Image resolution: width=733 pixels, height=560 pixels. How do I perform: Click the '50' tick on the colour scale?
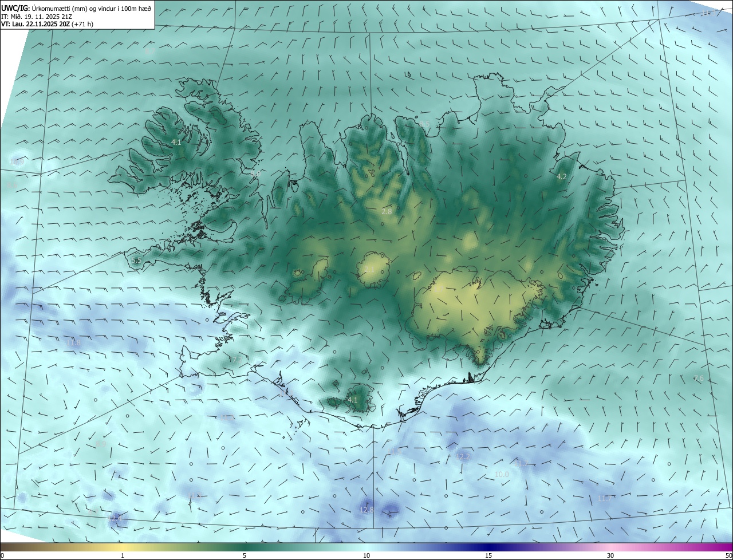click(x=728, y=555)
